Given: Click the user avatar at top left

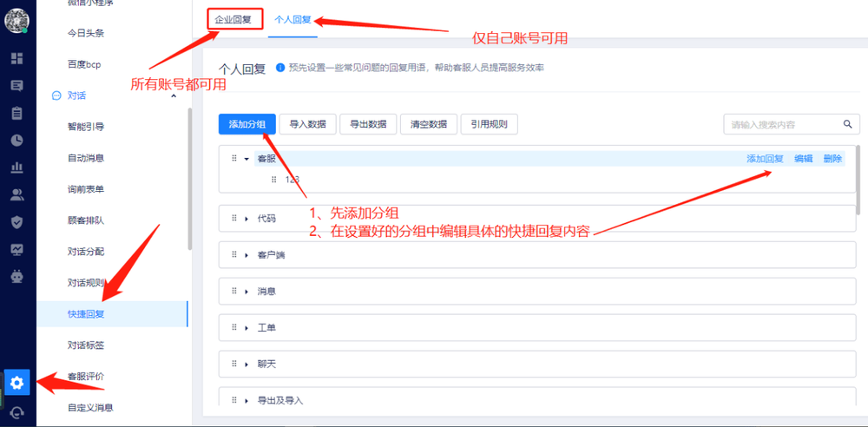Looking at the screenshot, I should (16, 20).
